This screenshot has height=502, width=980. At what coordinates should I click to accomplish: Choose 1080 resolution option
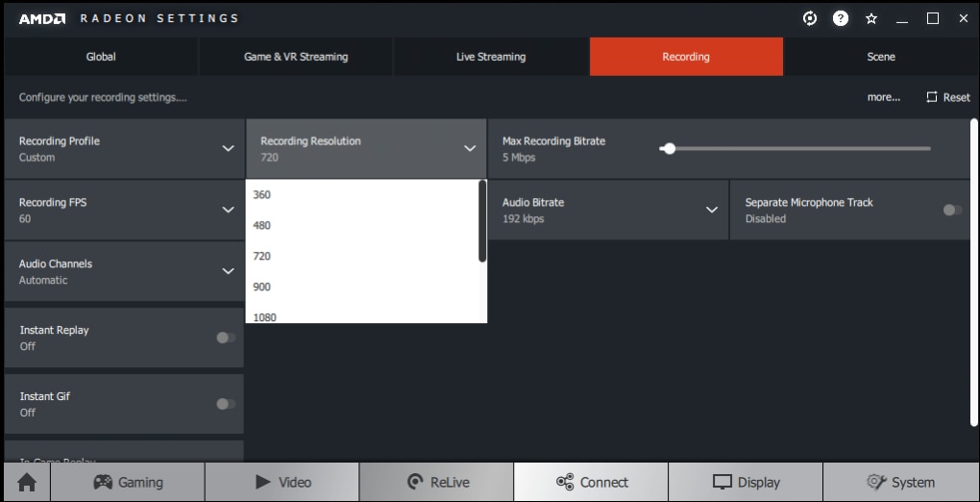(362, 315)
